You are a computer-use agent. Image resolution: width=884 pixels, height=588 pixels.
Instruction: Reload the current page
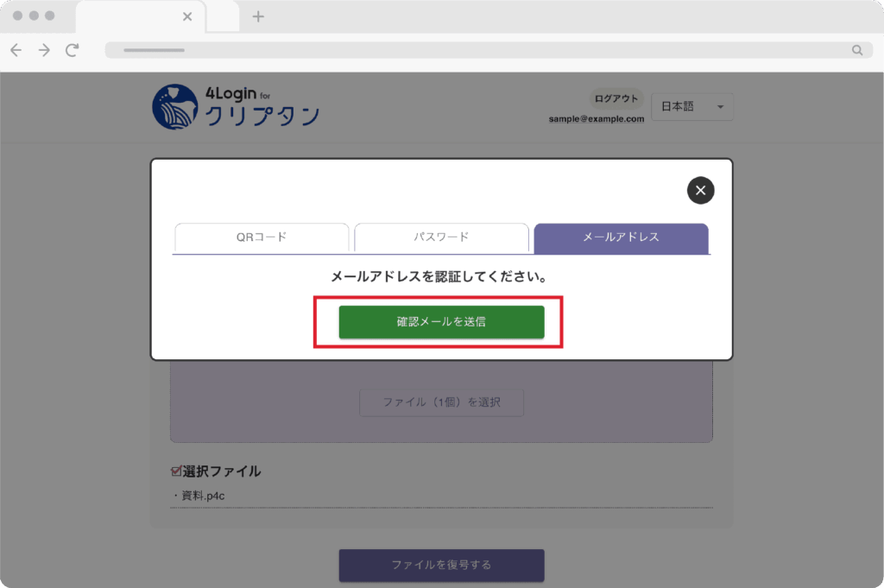(x=73, y=50)
